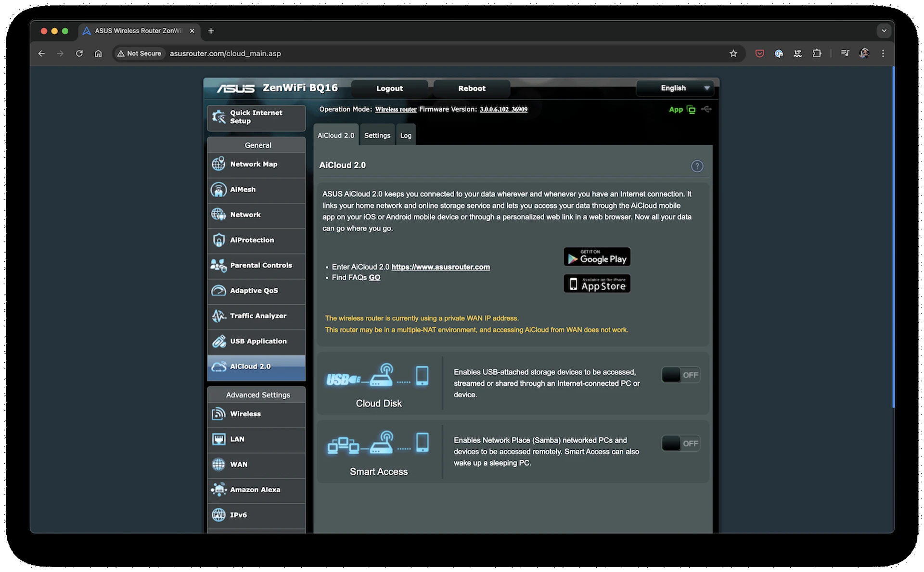The height and width of the screenshot is (572, 924).
Task: Click the firmware version 3.0.0.6.102_36909 link
Action: pos(503,109)
